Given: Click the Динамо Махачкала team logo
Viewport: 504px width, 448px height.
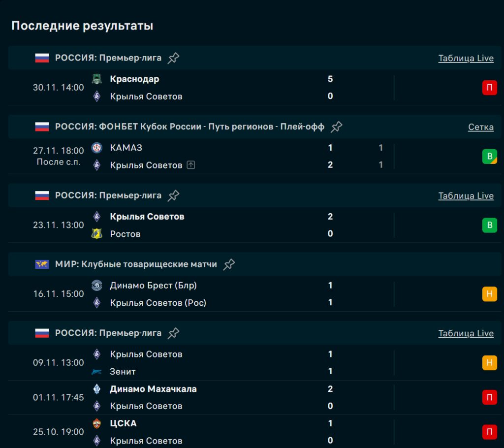Looking at the screenshot, I should (x=97, y=389).
